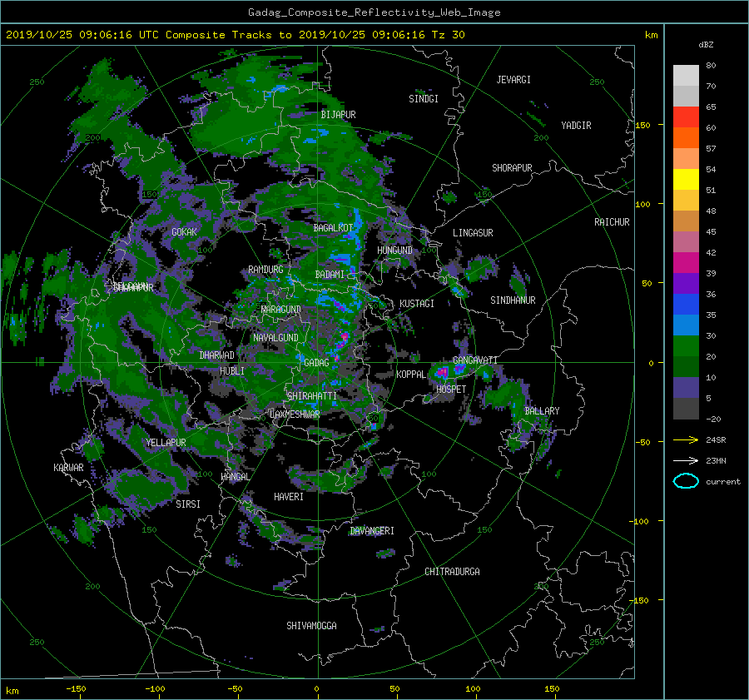Select the LAXMESHWAR city label
The height and width of the screenshot is (700, 749).
coord(295,415)
